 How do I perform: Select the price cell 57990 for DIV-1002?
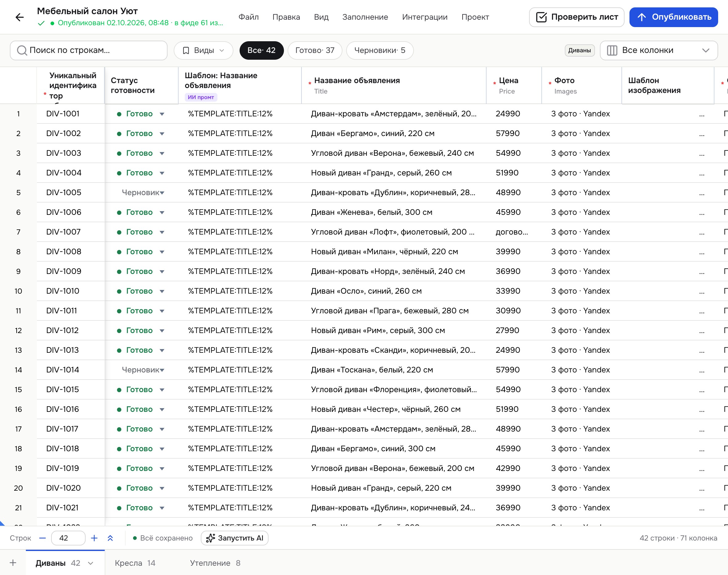(x=514, y=134)
